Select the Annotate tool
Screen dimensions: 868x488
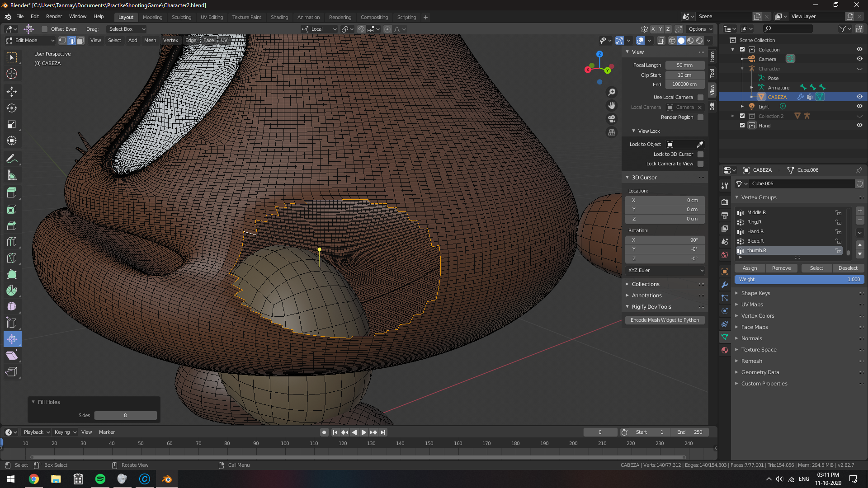point(12,159)
